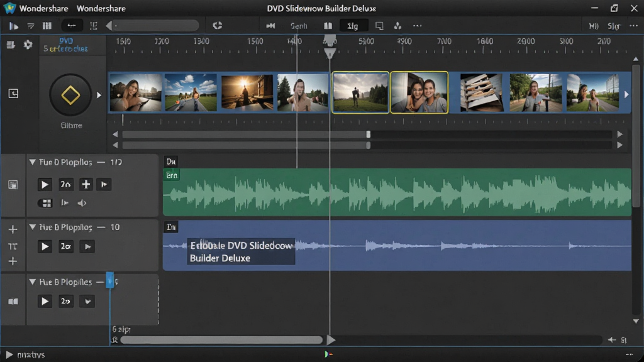The width and height of the screenshot is (644, 362).
Task: Click the right arrow at the thumbnail strip's end
Action: pos(626,94)
